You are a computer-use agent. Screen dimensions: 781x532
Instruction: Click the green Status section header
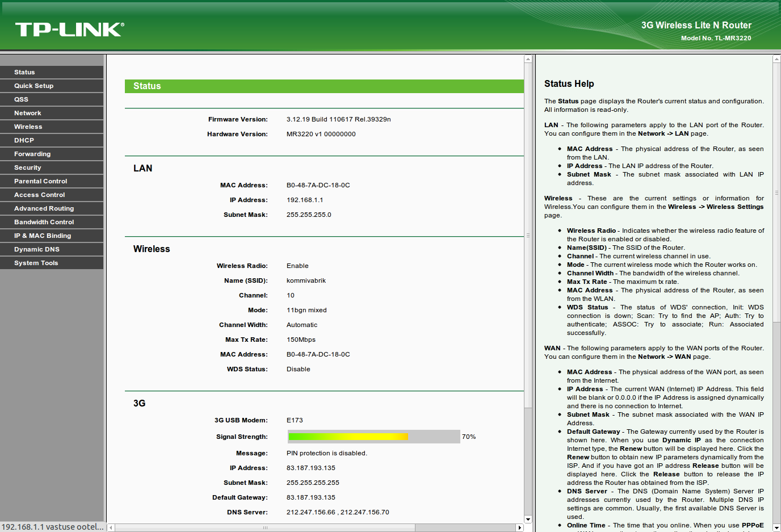[324, 86]
